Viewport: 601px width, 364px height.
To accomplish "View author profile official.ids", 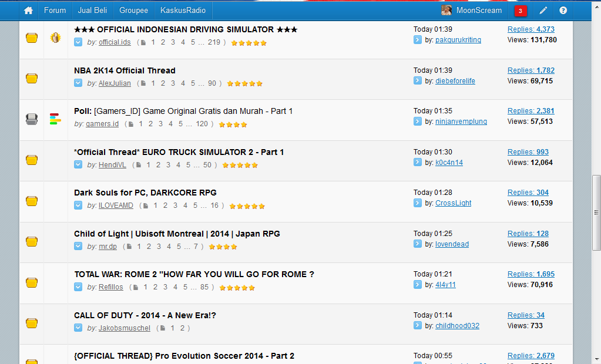I will tap(115, 42).
